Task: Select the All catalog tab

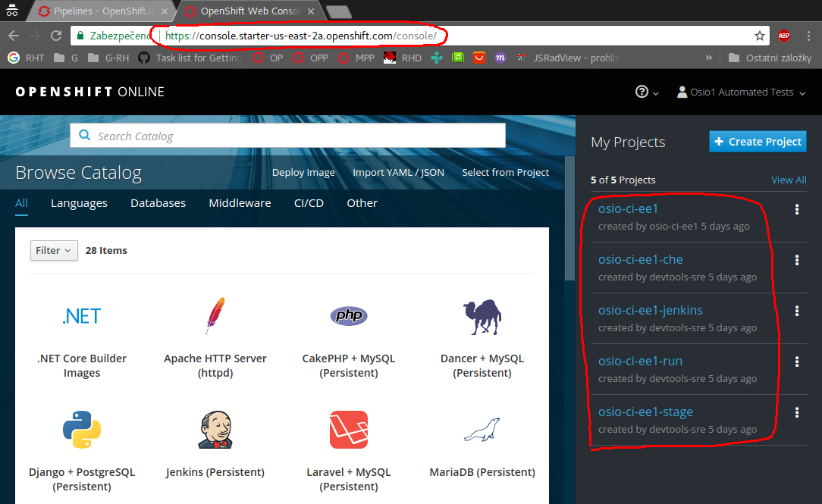Action: 21,203
